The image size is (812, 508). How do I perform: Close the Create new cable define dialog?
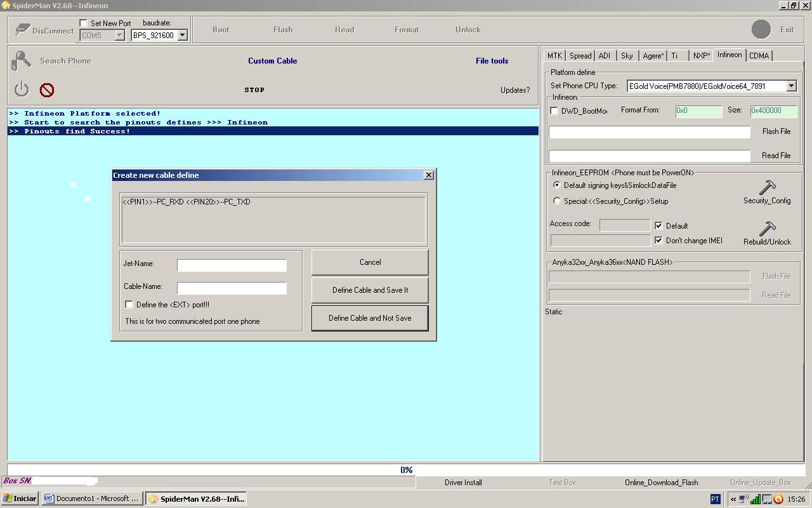coord(429,175)
